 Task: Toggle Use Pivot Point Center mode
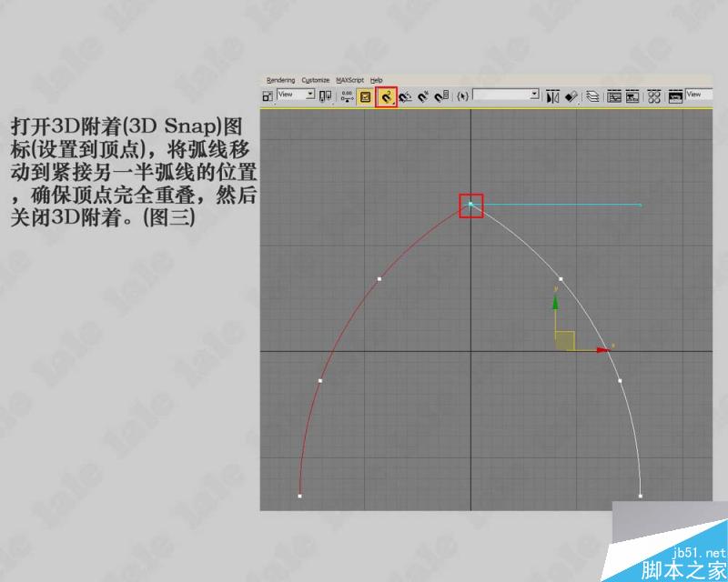pyautogui.click(x=321, y=95)
